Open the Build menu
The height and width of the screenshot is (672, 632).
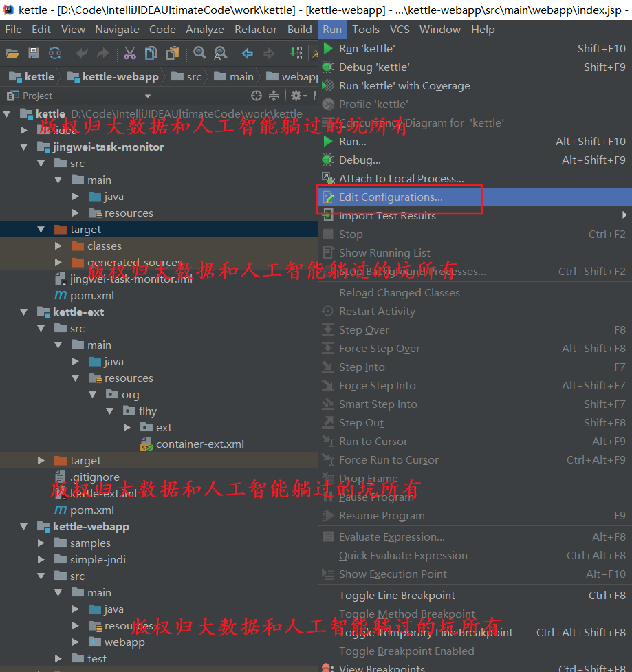click(300, 29)
